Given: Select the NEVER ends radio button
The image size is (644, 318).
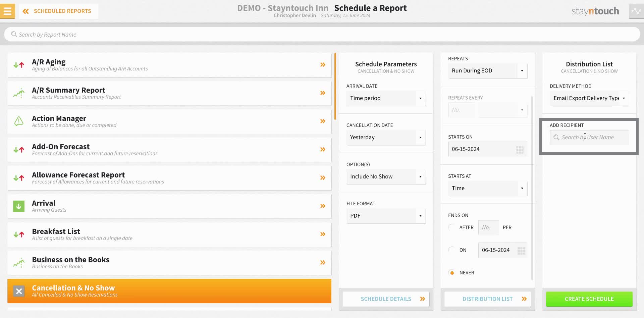Looking at the screenshot, I should pos(452,273).
